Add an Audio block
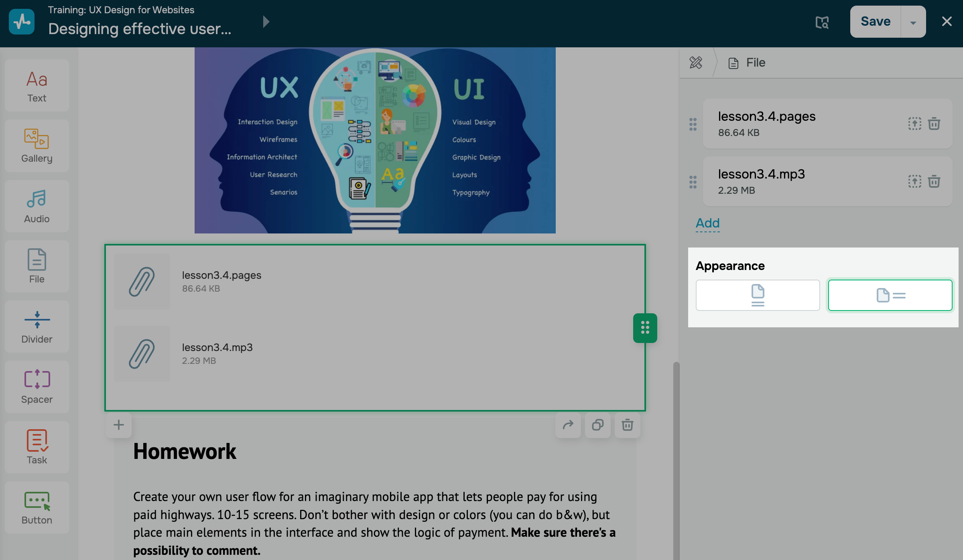 [37, 206]
